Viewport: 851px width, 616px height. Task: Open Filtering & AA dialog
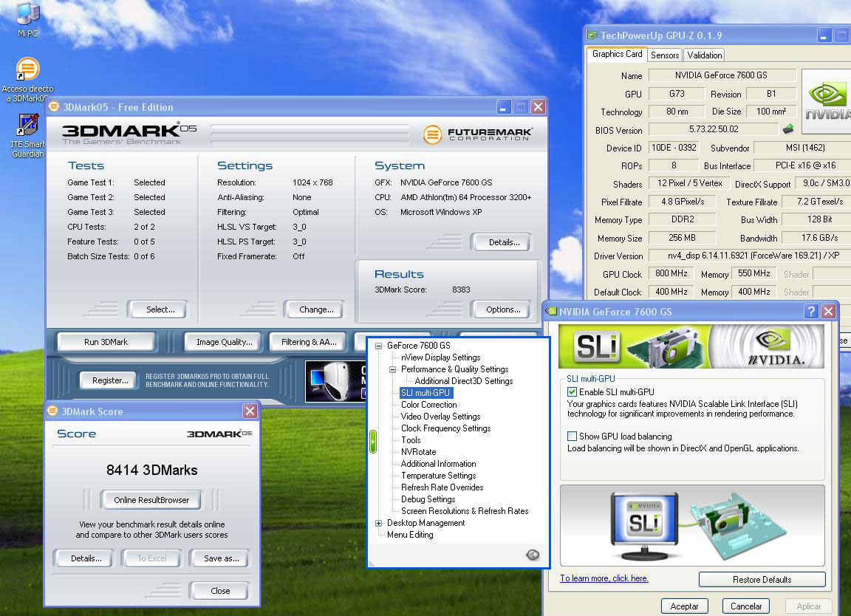(308, 342)
